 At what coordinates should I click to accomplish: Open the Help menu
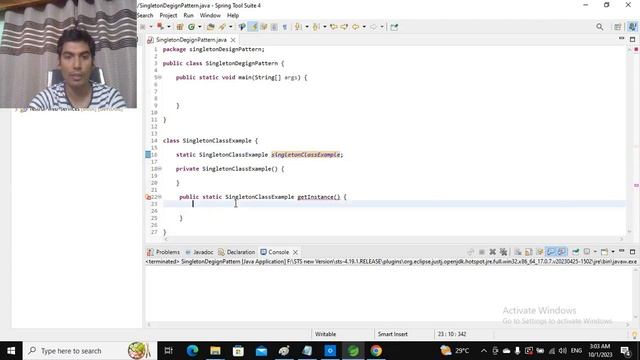coord(233,16)
